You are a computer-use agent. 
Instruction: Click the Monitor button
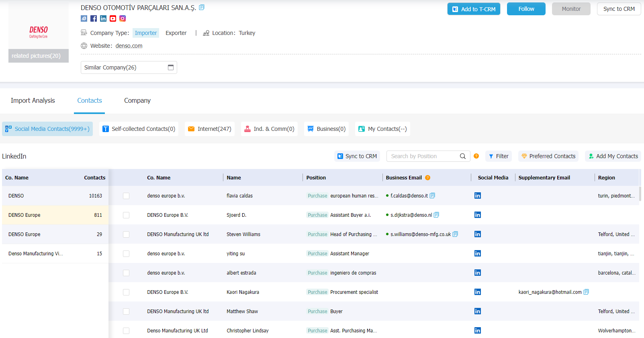tap(571, 9)
